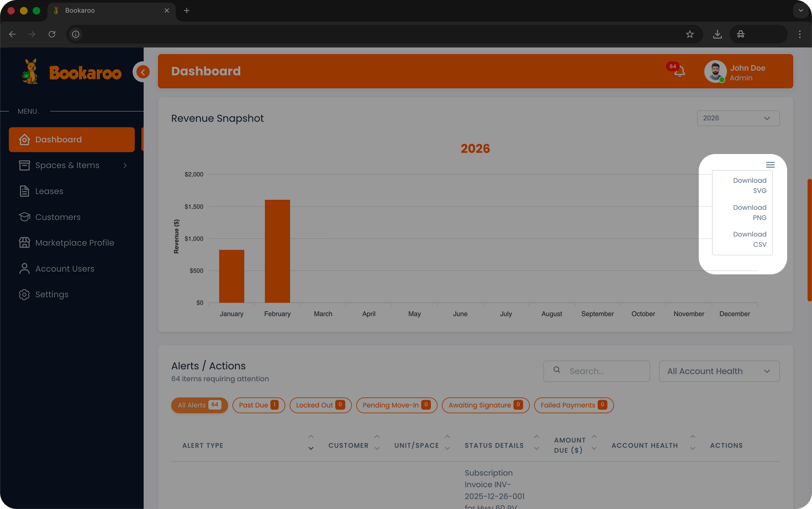
Task: Open the All Account Health dropdown
Action: tap(719, 371)
